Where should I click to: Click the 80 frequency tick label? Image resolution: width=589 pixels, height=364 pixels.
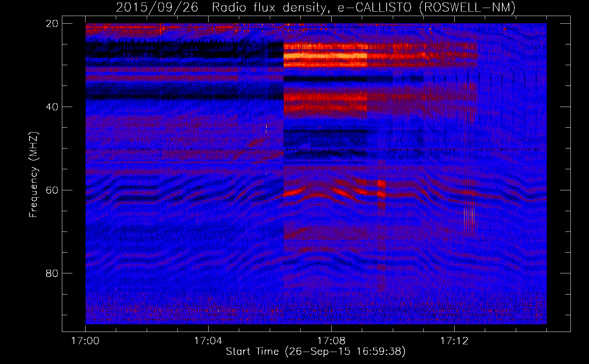[x=52, y=273]
